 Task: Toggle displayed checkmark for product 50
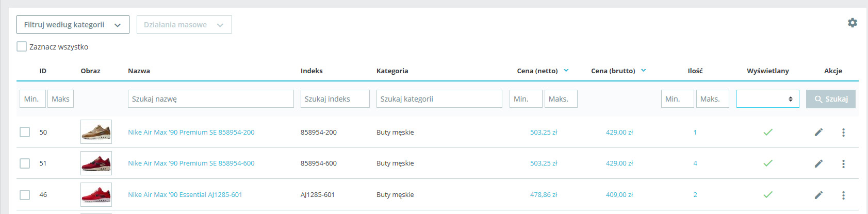pyautogui.click(x=768, y=132)
